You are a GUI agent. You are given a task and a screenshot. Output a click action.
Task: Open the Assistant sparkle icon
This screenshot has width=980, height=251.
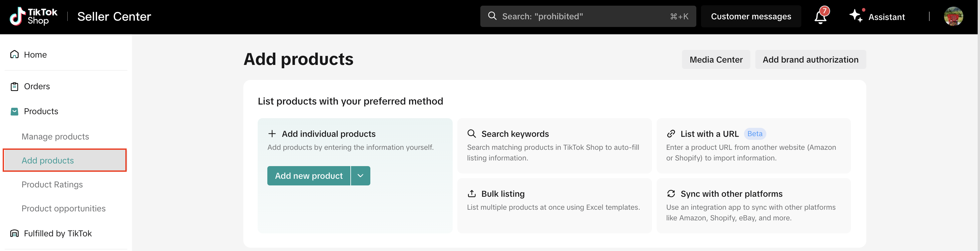pos(856,16)
